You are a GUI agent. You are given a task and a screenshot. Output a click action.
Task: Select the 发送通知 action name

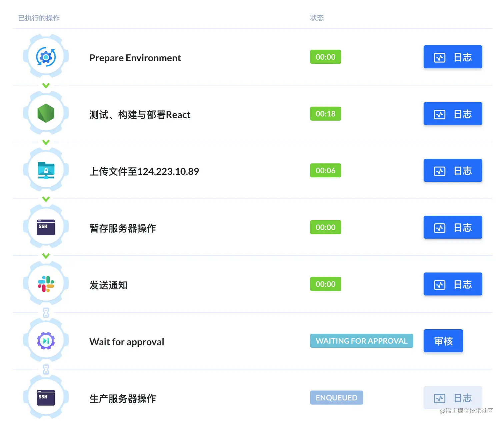(x=108, y=285)
